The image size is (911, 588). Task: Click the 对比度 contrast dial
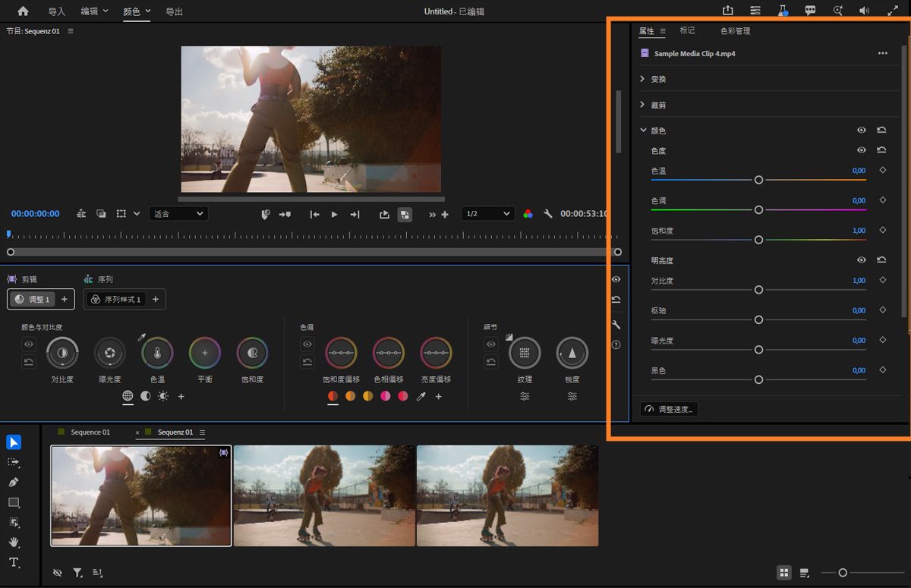point(62,353)
